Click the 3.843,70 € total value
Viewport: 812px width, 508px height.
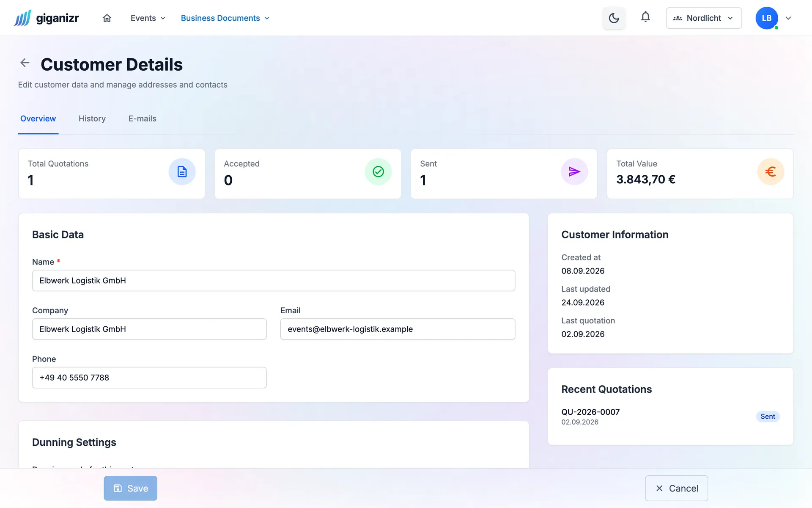point(646,179)
